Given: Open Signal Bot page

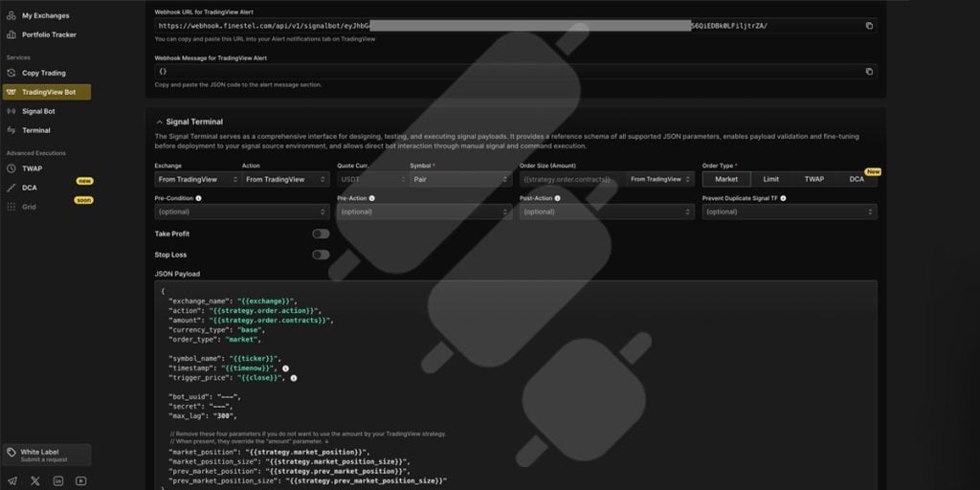Looking at the screenshot, I should [x=38, y=111].
